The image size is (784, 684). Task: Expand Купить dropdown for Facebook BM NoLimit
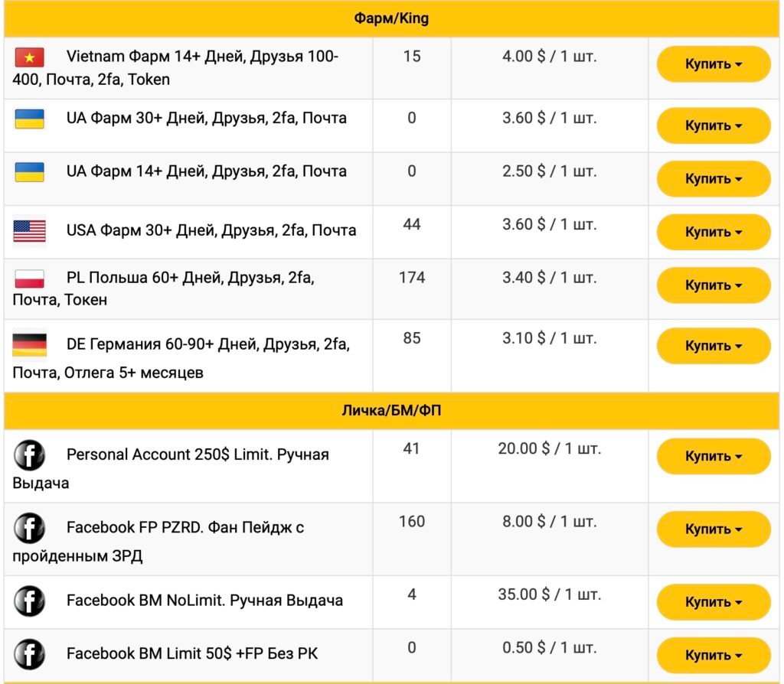713,602
